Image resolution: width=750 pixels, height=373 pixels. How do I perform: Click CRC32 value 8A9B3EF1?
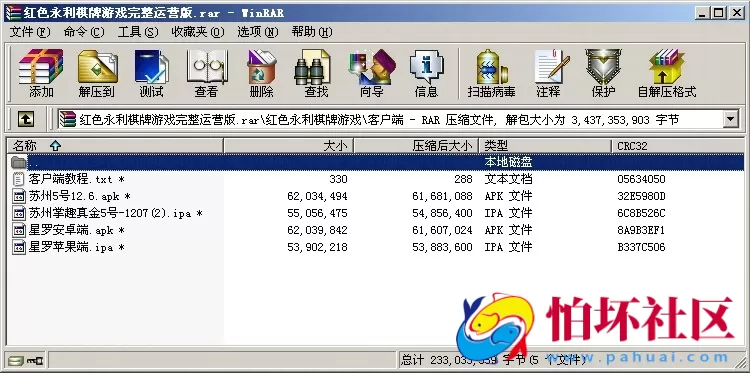pyautogui.click(x=641, y=230)
